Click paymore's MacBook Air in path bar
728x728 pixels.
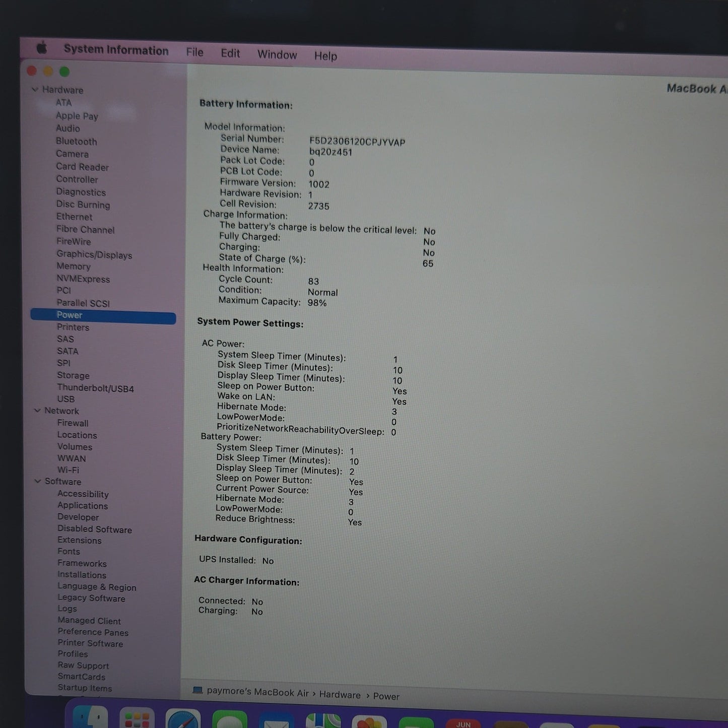257,692
